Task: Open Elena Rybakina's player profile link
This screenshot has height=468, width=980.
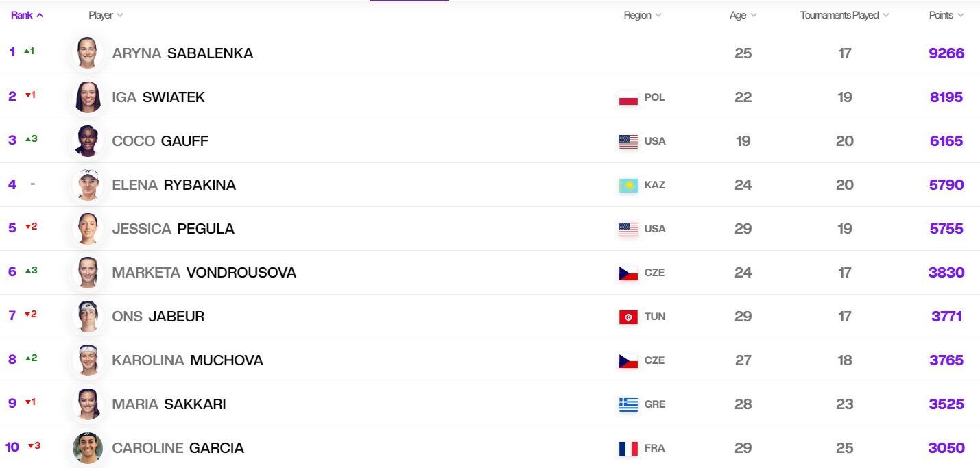Action: (x=174, y=185)
